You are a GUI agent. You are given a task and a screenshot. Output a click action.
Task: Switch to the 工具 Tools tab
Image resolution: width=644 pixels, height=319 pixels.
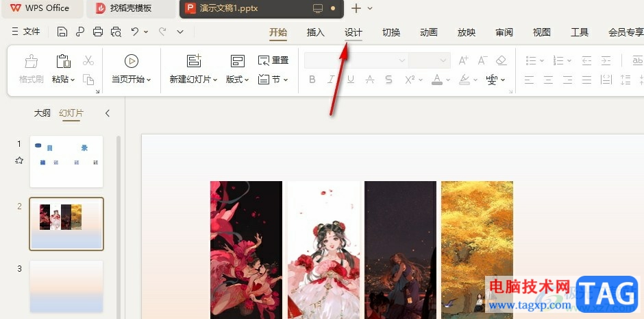click(x=580, y=32)
